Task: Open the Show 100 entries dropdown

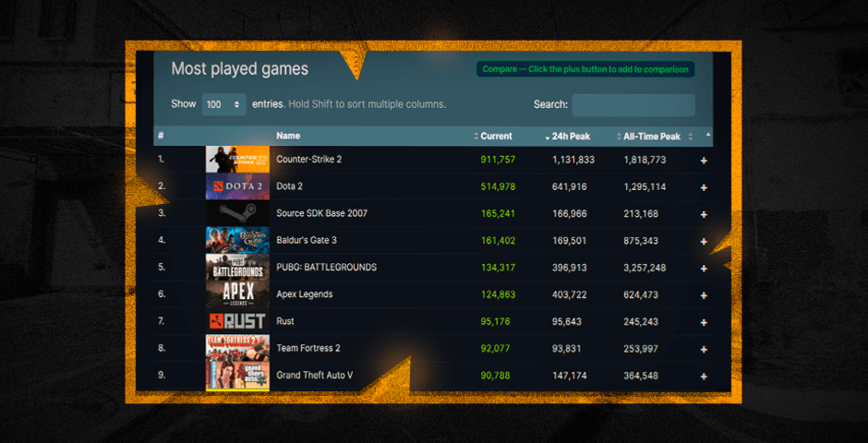Action: click(x=223, y=105)
